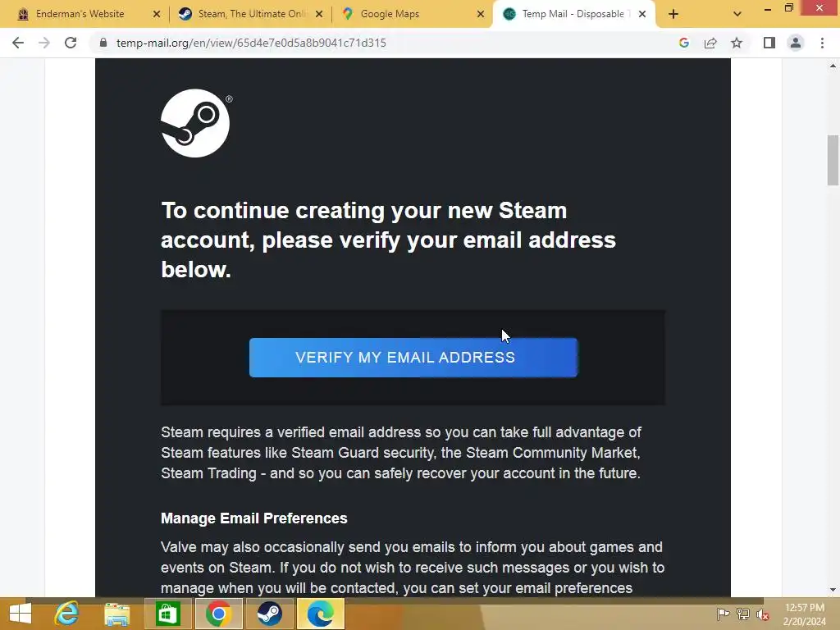Click the Verify My Email Address button

tap(413, 358)
